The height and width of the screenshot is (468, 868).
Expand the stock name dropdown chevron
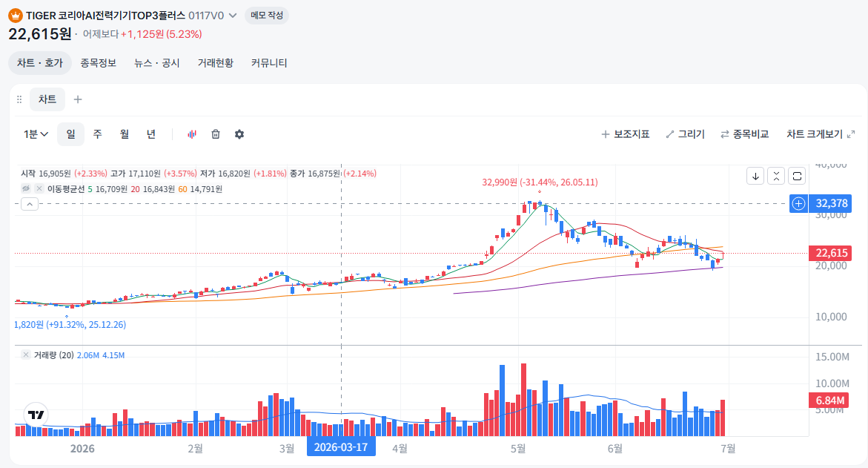233,16
